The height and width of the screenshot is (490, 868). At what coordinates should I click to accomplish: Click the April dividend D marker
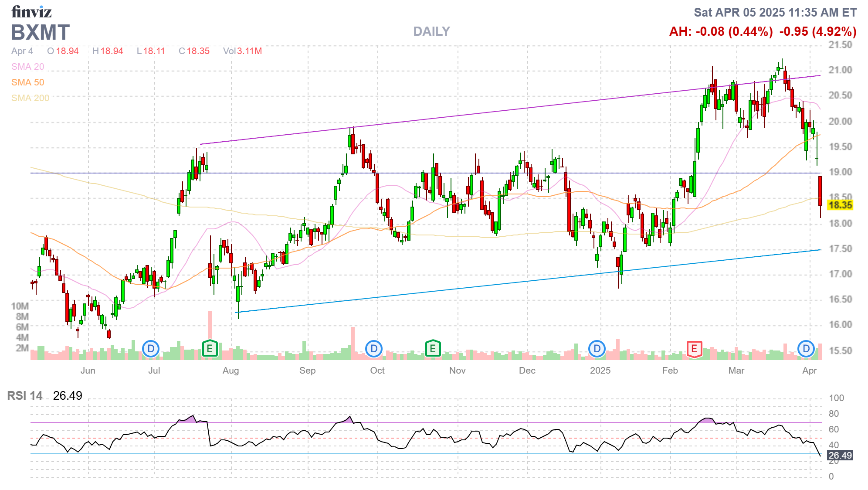click(x=806, y=349)
